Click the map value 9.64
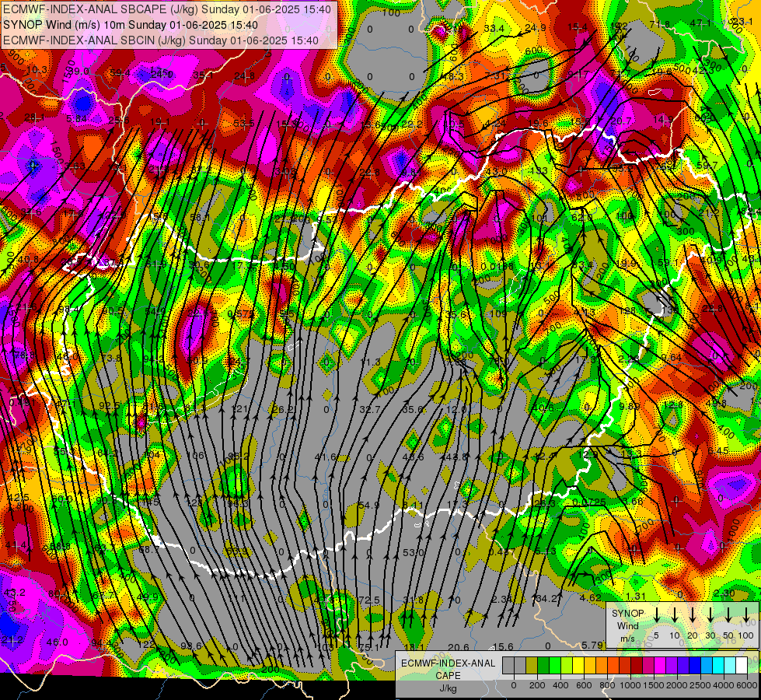Screen dimensions: 761x700 coord(671,357)
